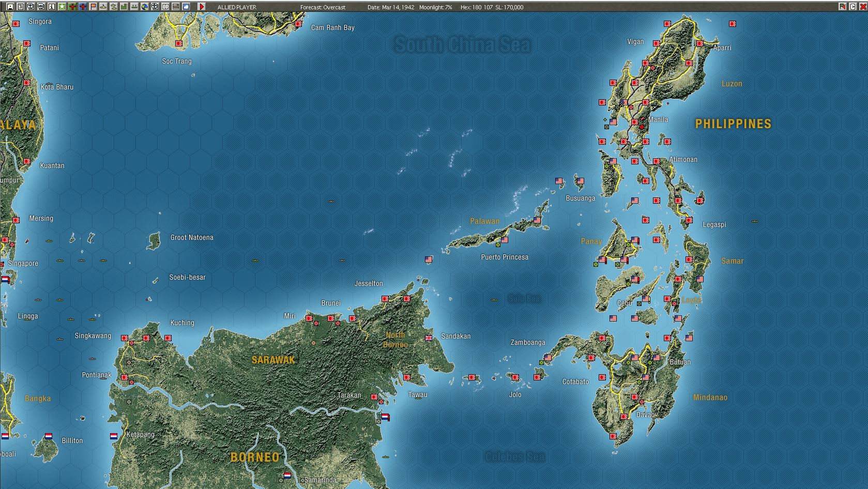Select the Japanese base icon at Legaspi
Screen dimensions: 868x489
tap(689, 220)
